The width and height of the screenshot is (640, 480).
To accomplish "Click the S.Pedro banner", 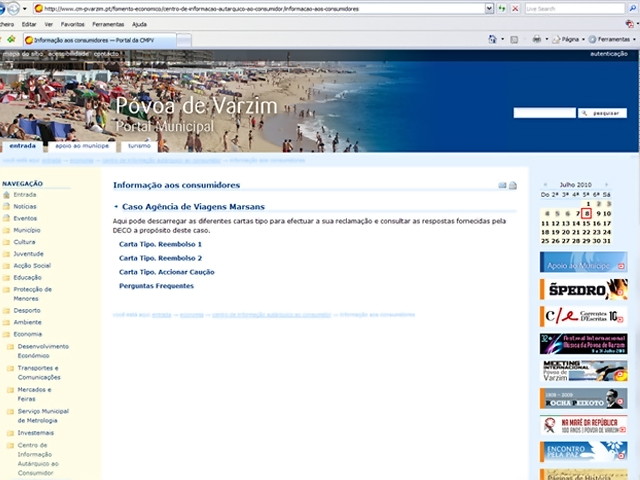I will coord(583,289).
